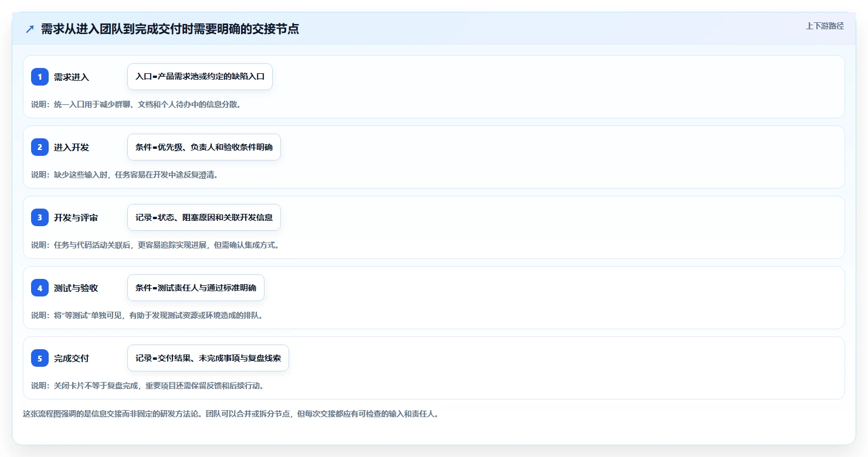Click the note 缺少这些输入时，任务容易在开发中途反复澄清
This screenshot has width=868, height=457.
click(x=124, y=175)
